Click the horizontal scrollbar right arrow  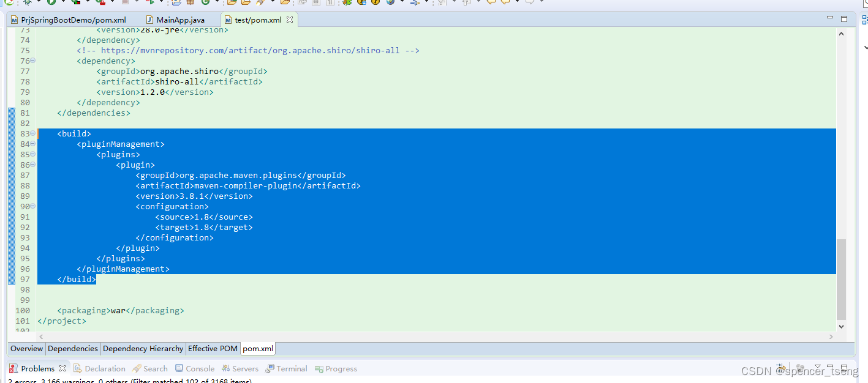(831, 337)
